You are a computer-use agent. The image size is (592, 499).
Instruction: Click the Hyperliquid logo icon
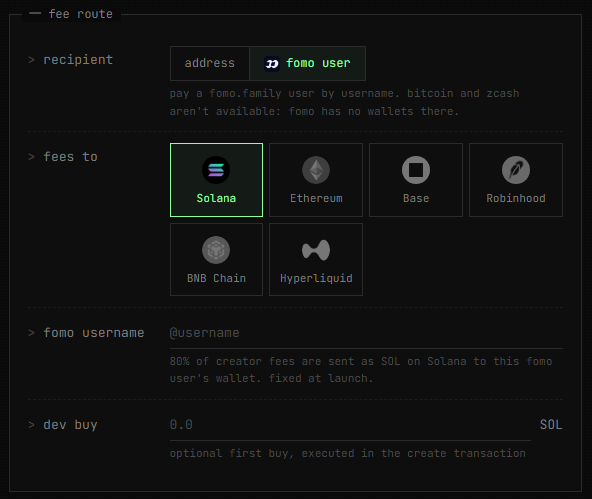point(316,250)
